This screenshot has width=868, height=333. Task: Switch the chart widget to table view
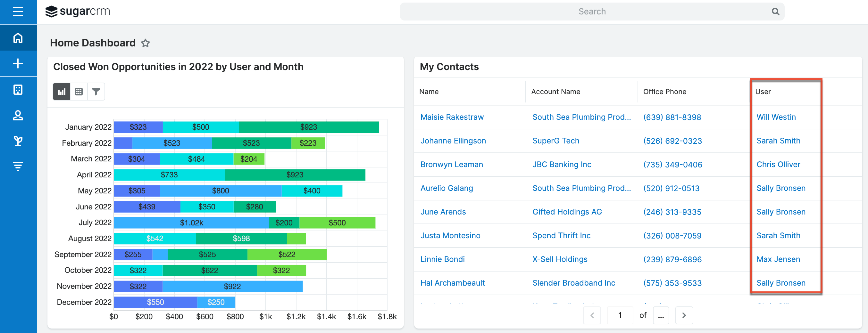[79, 91]
